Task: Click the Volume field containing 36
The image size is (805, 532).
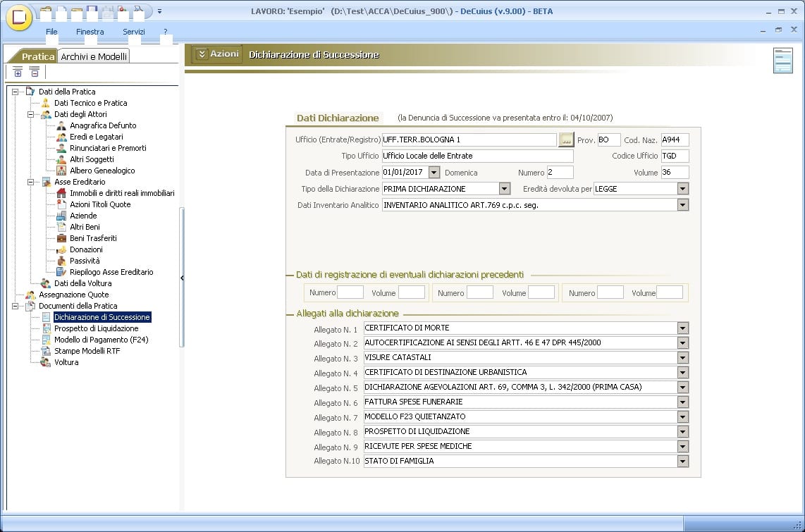Action: pyautogui.click(x=675, y=173)
